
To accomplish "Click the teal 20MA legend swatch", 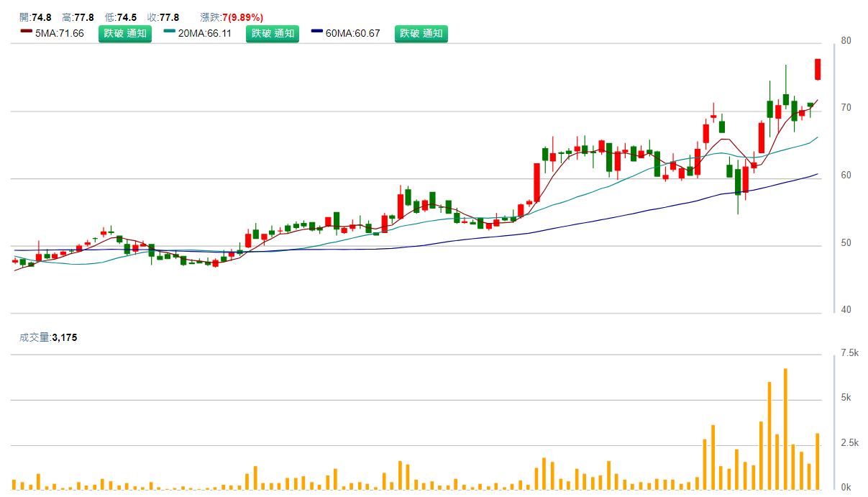I will (x=169, y=31).
